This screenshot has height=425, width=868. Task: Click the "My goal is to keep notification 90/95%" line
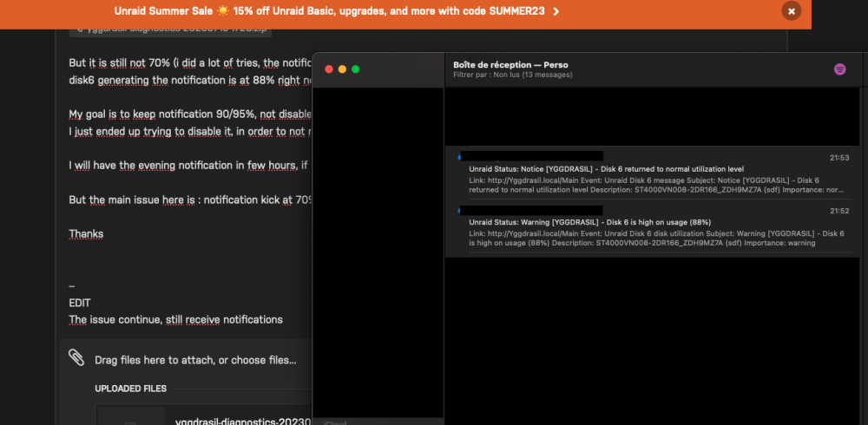[x=191, y=114]
